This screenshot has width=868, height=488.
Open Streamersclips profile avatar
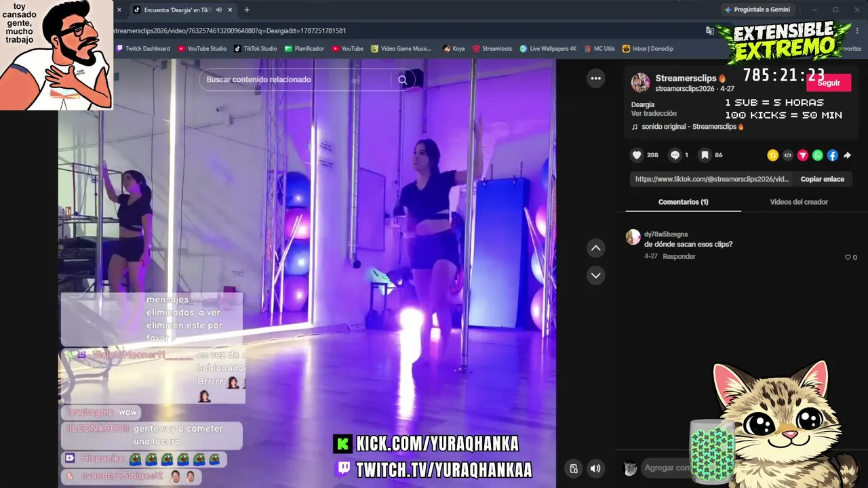(x=640, y=83)
